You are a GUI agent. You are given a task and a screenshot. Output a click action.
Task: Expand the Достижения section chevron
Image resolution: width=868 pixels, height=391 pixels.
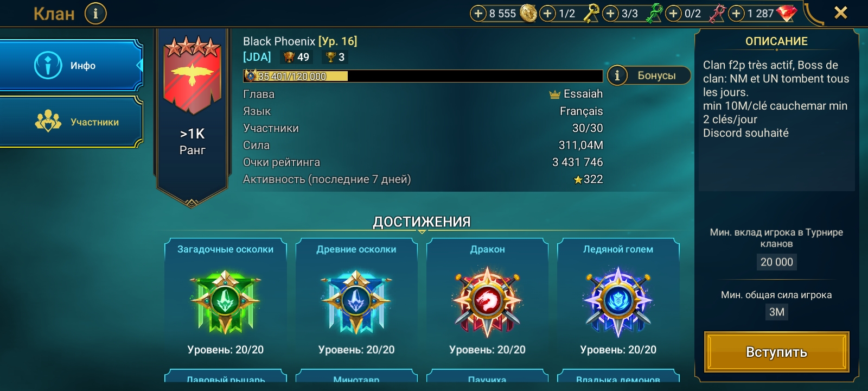422,231
